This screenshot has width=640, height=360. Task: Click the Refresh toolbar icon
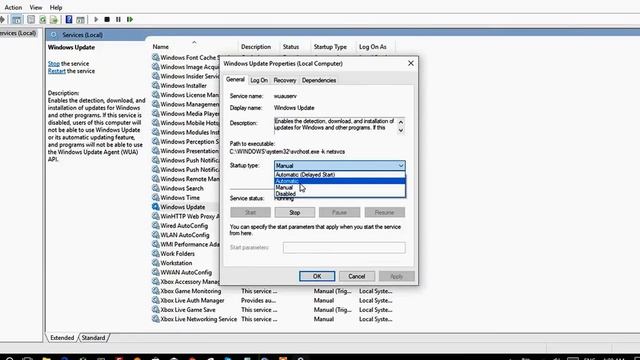[x=42, y=19]
